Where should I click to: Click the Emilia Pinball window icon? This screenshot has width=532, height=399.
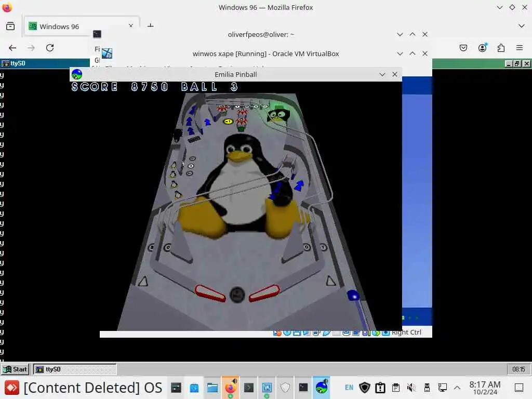(77, 74)
